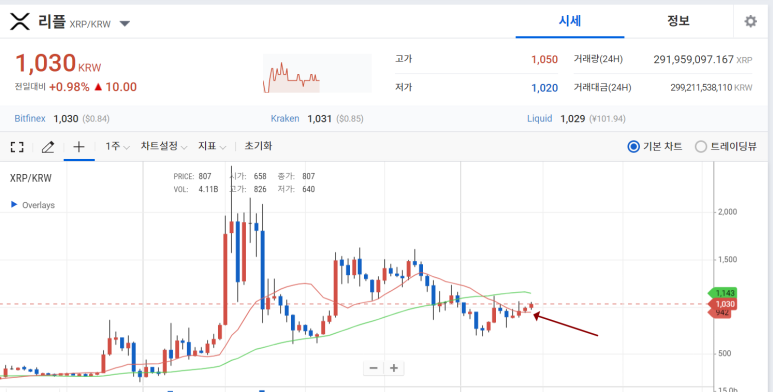Open the Kraken exchange link
This screenshot has width=773, height=392.
pos(285,118)
